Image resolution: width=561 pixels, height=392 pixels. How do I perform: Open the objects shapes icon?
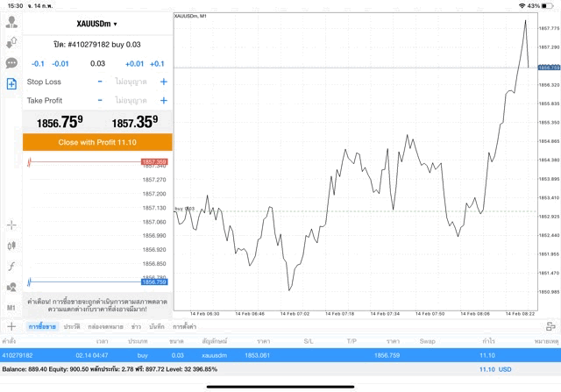11,287
